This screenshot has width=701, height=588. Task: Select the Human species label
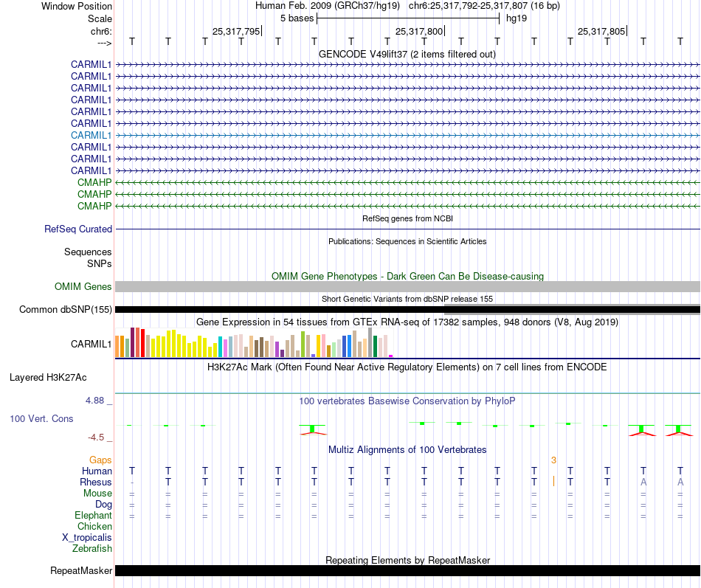pyautogui.click(x=97, y=471)
